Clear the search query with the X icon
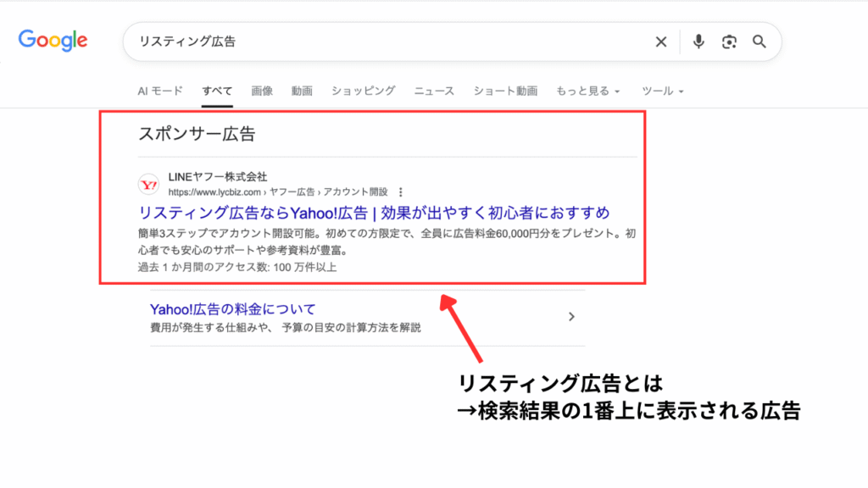 click(661, 42)
